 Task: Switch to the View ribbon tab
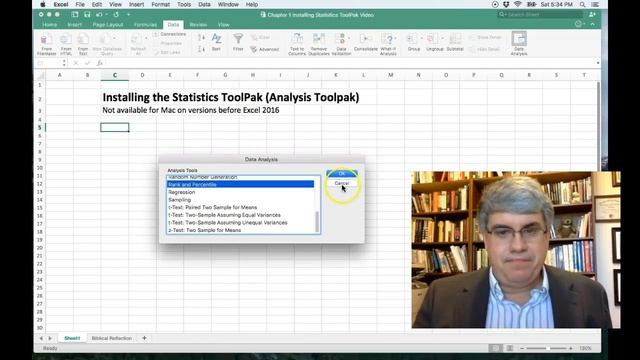(224, 25)
